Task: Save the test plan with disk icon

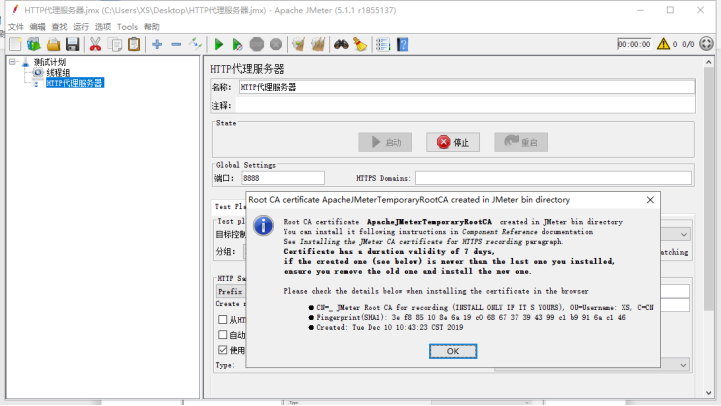Action: click(72, 44)
